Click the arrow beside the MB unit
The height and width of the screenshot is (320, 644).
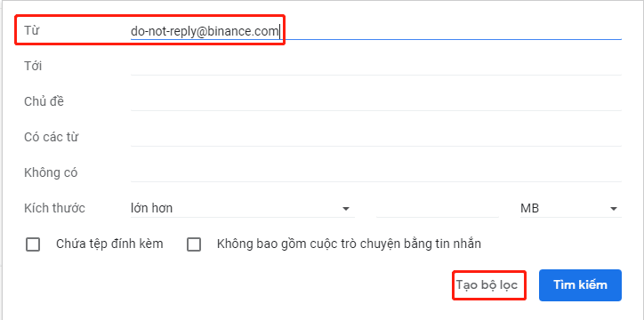pos(614,209)
